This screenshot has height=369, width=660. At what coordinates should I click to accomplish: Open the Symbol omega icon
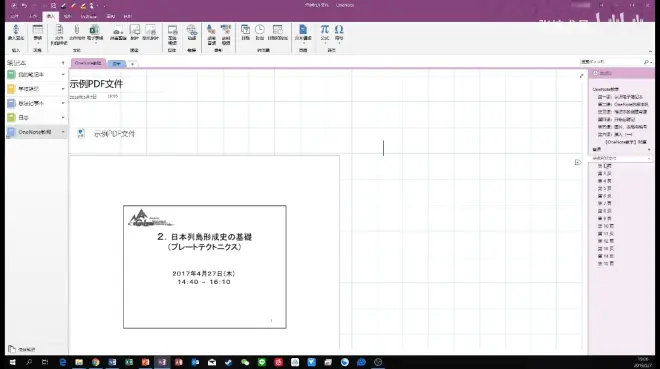point(339,32)
